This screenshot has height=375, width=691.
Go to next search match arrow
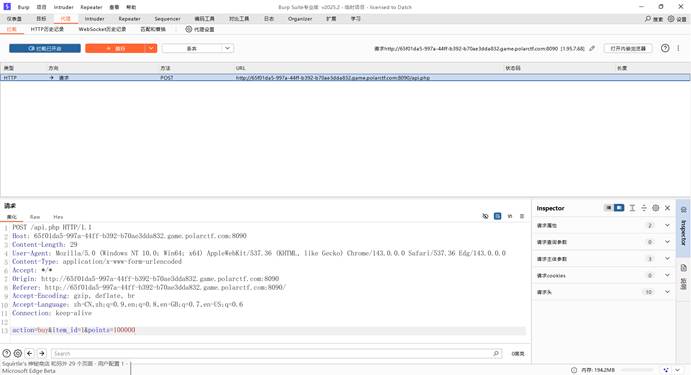[42, 353]
